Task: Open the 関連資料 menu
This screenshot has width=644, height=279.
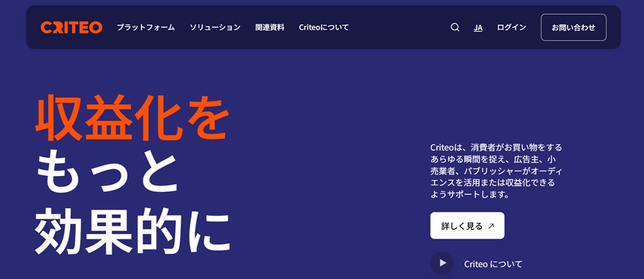Action: click(269, 28)
